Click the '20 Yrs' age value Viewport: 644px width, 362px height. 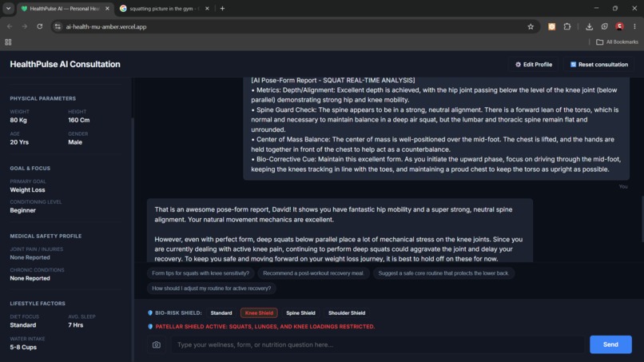(19, 142)
